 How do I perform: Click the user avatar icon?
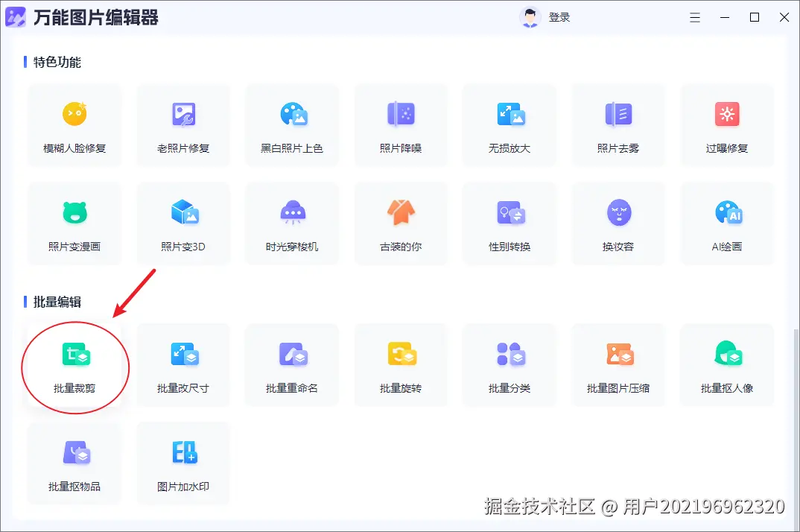point(530,17)
